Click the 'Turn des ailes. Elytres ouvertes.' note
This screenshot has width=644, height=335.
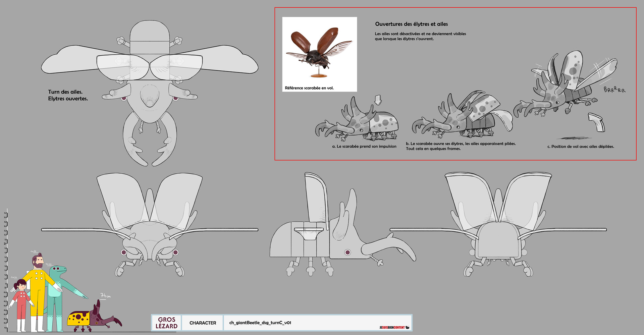[68, 95]
